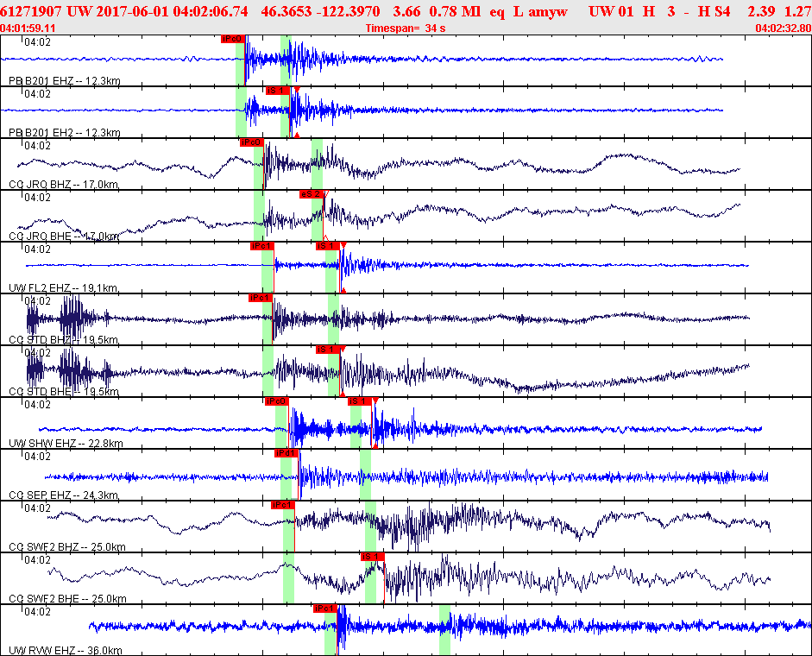The height and width of the screenshot is (656, 812).
Task: Click the iPc0 pick marker on UW SHW EHZ
Action: [x=276, y=401]
